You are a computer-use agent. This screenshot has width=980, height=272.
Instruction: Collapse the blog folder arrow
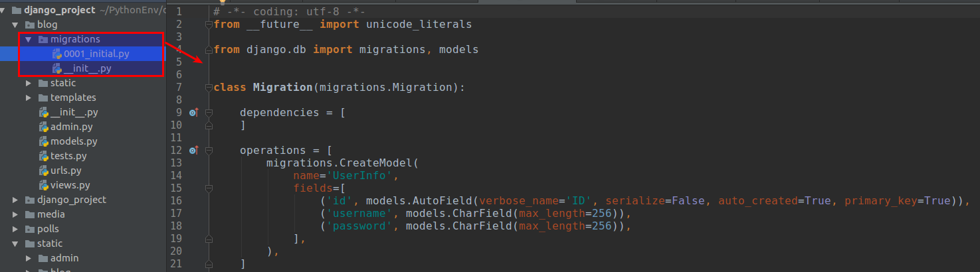(x=15, y=25)
